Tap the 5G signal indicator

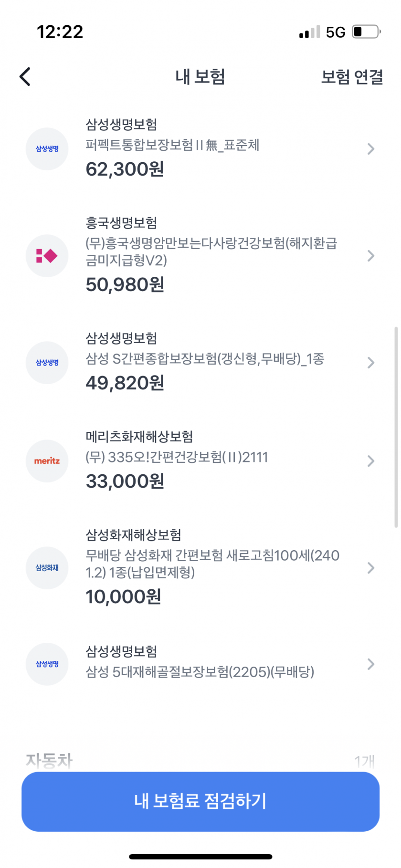[x=335, y=32]
